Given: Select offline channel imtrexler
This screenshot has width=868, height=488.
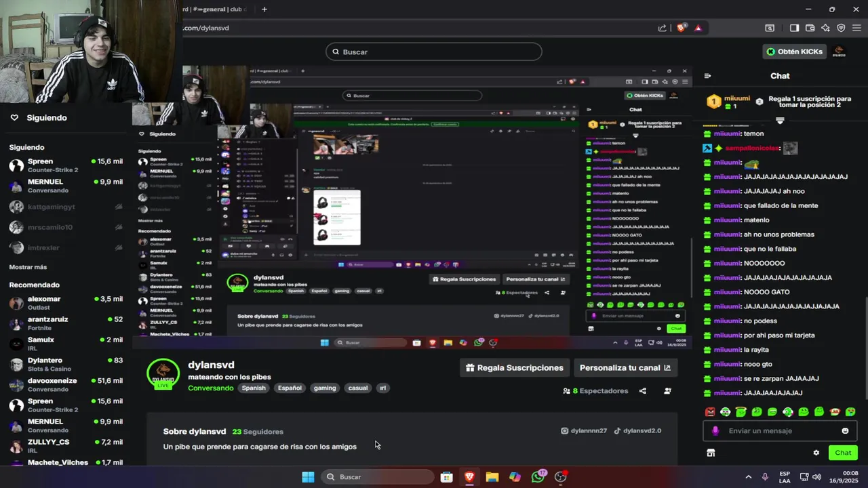Looking at the screenshot, I should point(66,247).
